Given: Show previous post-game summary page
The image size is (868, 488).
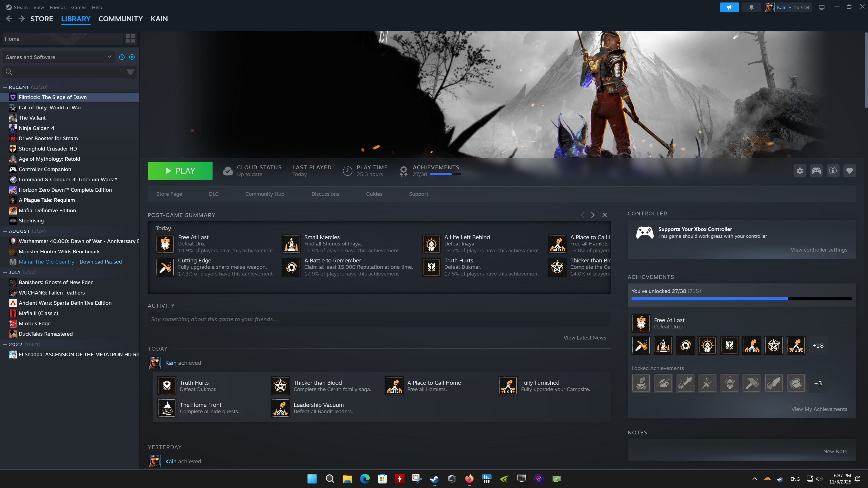Looking at the screenshot, I should [x=582, y=215].
